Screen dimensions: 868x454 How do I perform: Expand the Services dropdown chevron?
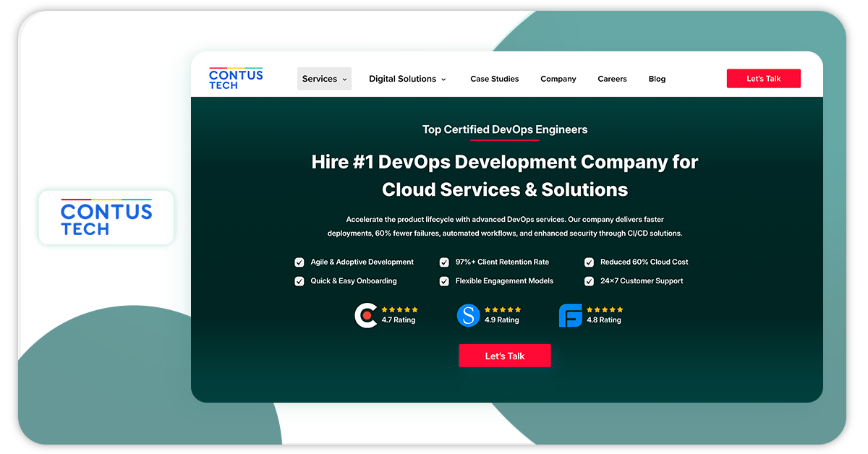point(344,80)
